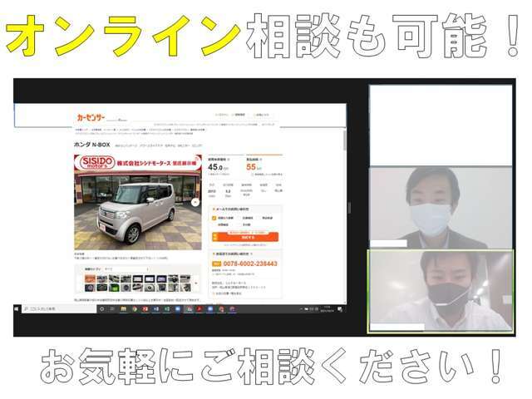Open the Windows Start menu
The image size is (532, 399).
17,309
